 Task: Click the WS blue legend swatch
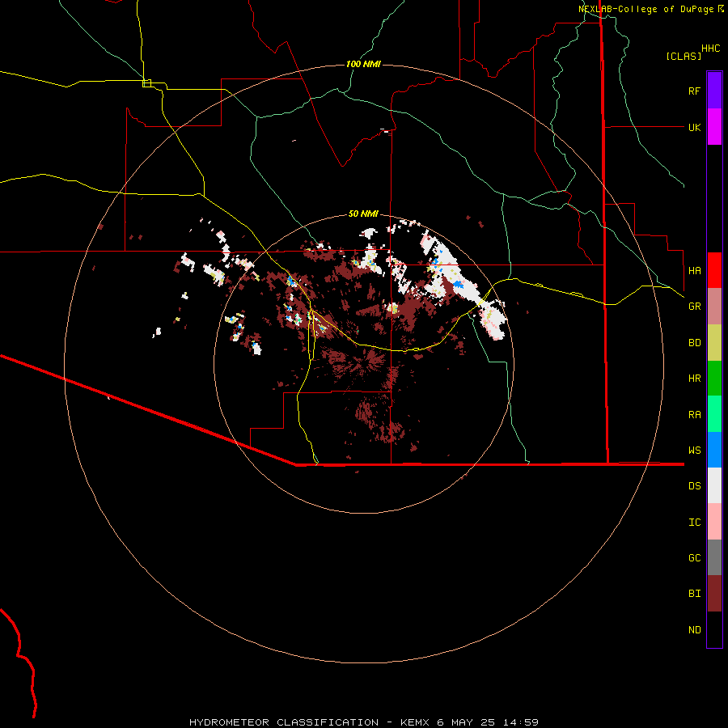coord(714,450)
